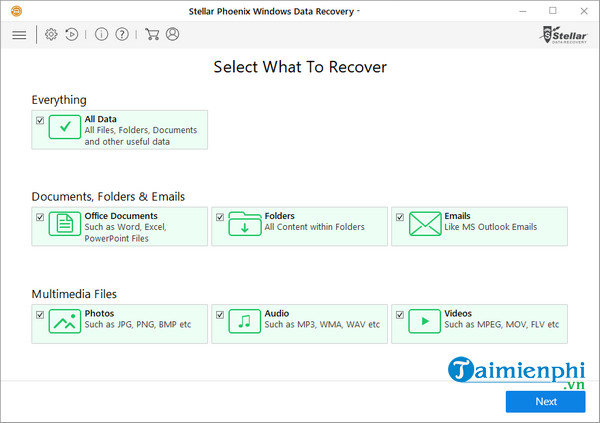
Task: Open the hamburger menu
Action: tap(19, 34)
